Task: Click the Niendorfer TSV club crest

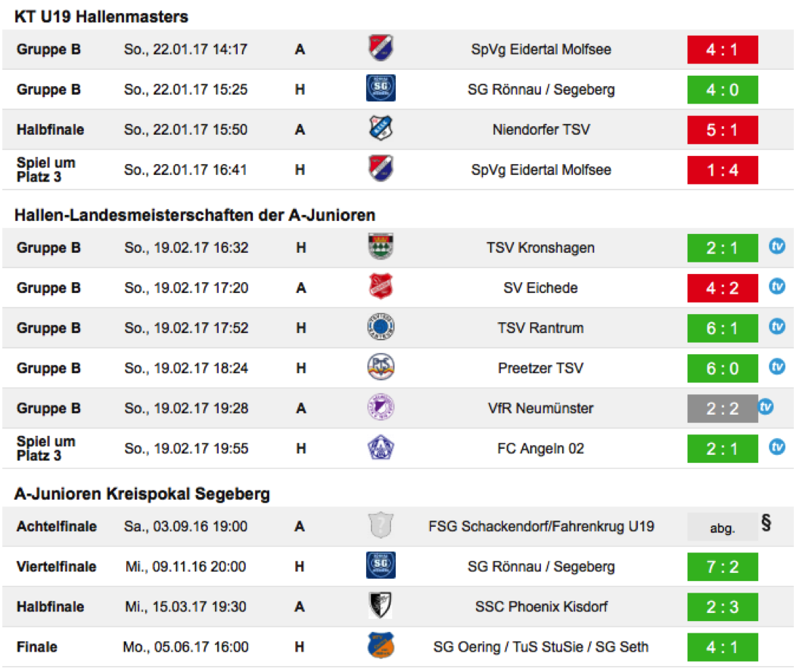Action: coord(381,130)
